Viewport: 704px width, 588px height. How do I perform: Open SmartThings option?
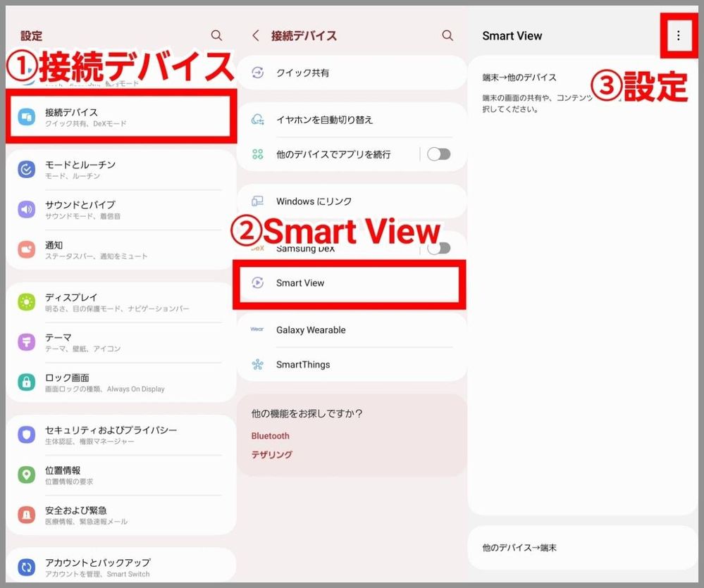point(352,364)
